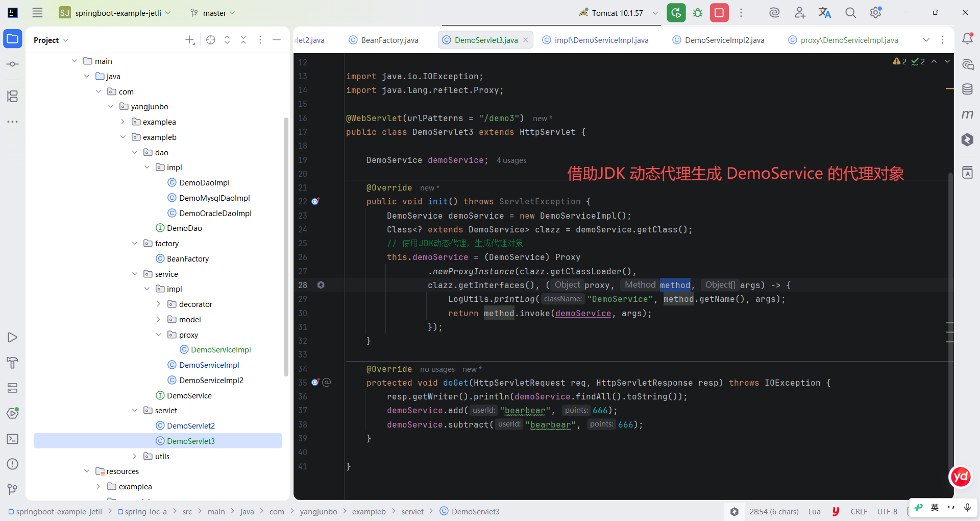Open the Terminal tool window
Image resolution: width=980 pixels, height=521 pixels.
tap(13, 439)
